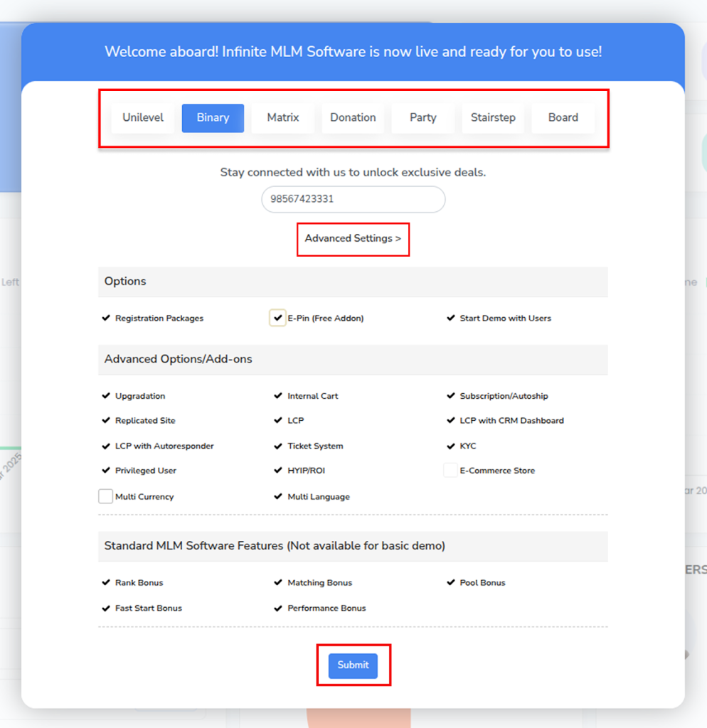Switch to the Stairstep plan tab

point(493,118)
